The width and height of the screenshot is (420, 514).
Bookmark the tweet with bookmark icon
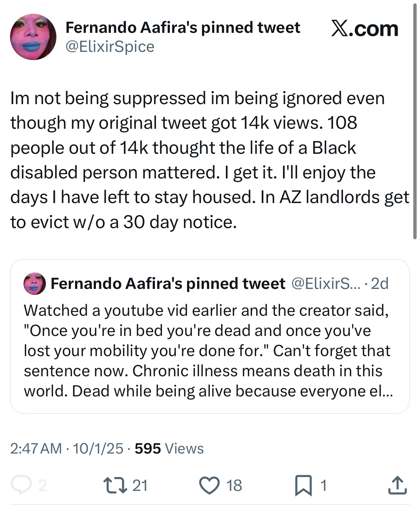pos(303,485)
